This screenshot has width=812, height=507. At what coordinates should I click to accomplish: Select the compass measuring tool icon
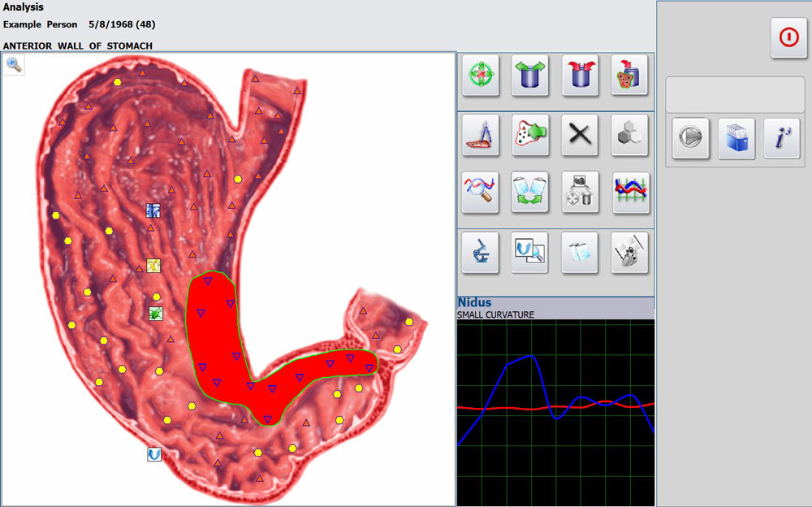tap(480, 135)
